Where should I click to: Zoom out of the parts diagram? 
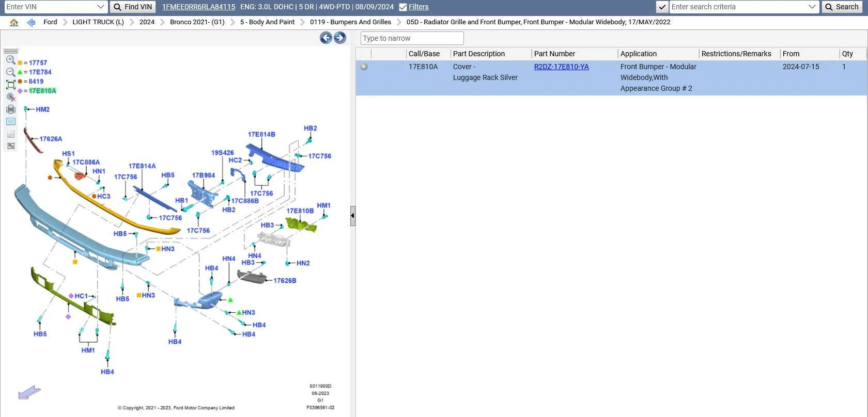coord(10,72)
